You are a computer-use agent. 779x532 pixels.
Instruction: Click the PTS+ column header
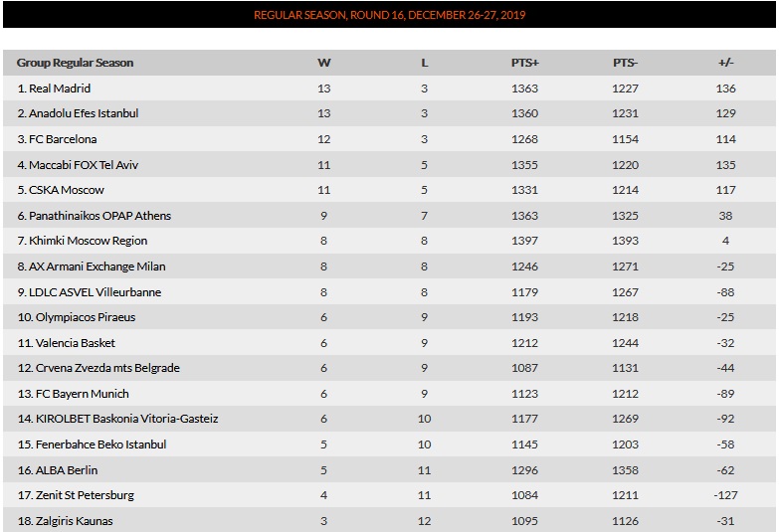click(x=525, y=63)
